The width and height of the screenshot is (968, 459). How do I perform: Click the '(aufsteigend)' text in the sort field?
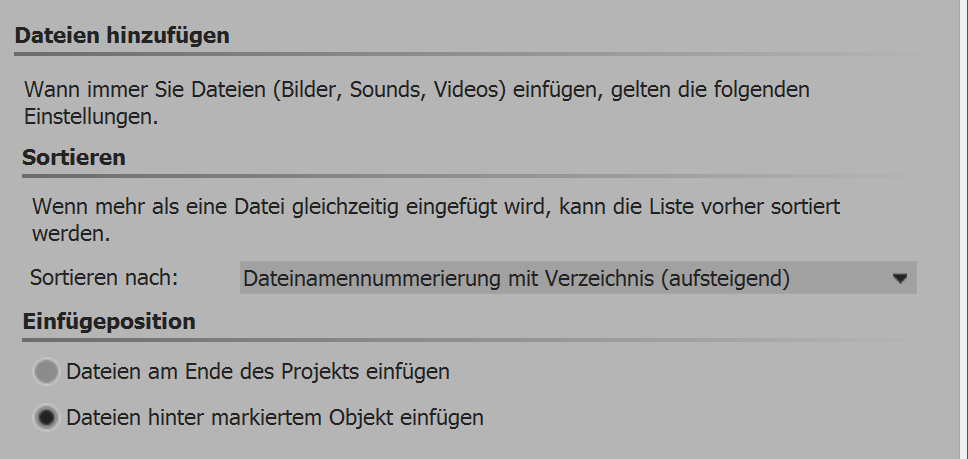click(725, 279)
